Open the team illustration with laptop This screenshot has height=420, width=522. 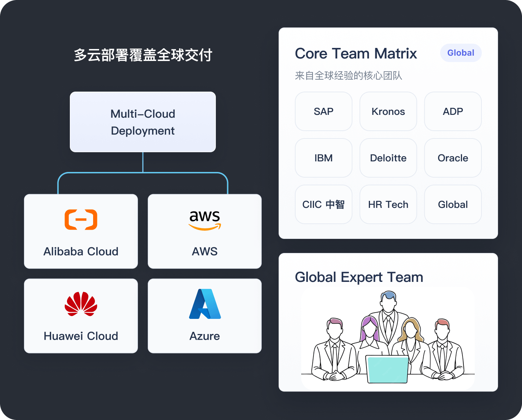pyautogui.click(x=388, y=338)
